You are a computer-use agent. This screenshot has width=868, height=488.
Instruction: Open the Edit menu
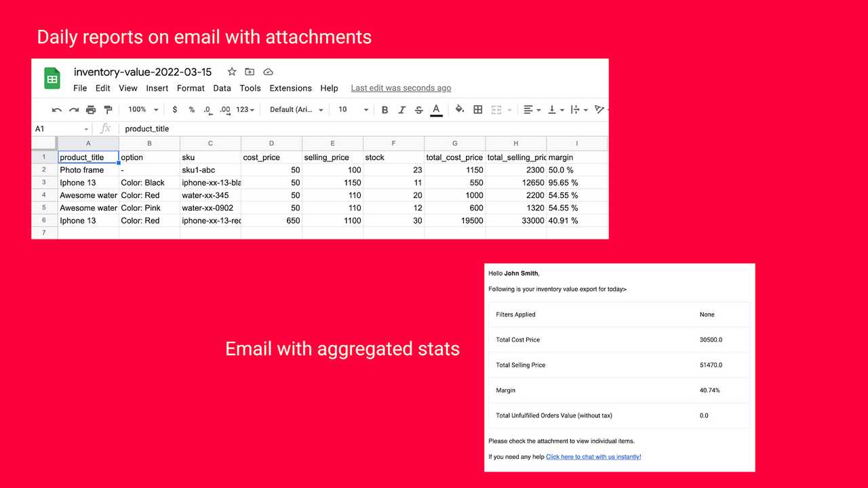click(x=103, y=88)
